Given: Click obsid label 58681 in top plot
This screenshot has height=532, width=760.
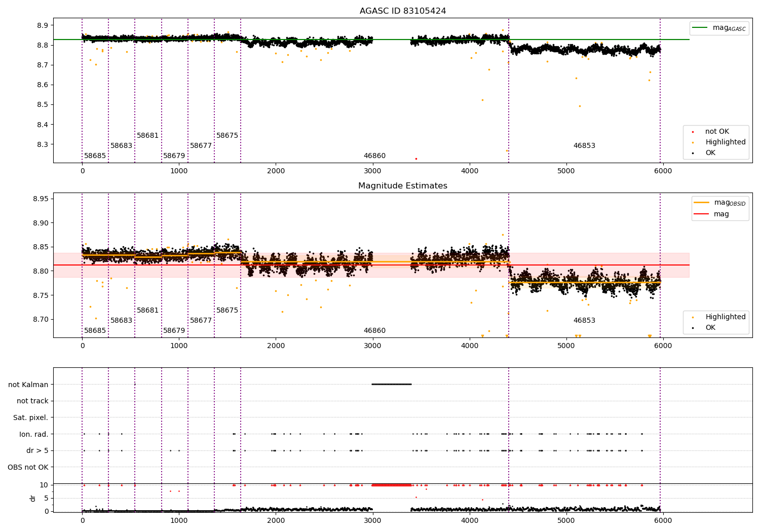Looking at the screenshot, I should point(148,136).
